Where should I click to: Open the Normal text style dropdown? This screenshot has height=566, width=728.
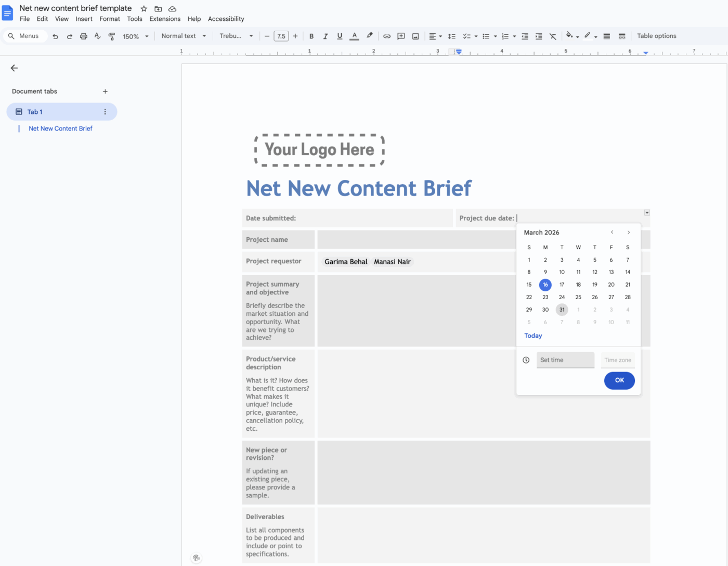tap(184, 36)
